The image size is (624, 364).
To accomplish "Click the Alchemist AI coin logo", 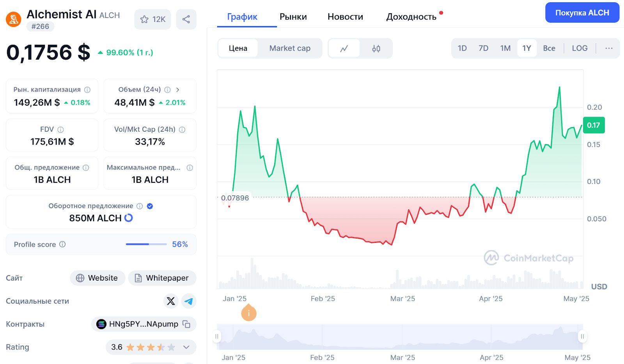I will pyautogui.click(x=14, y=19).
